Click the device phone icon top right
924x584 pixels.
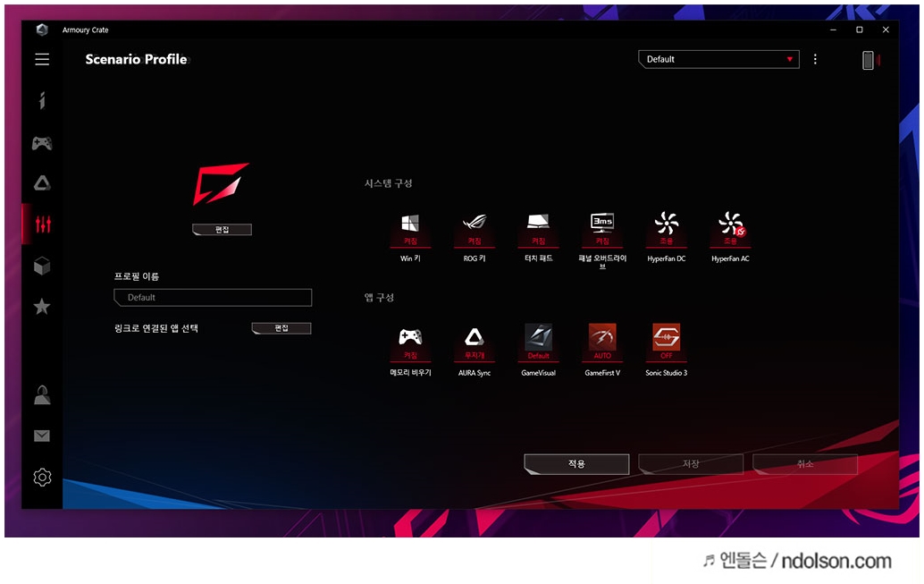tap(868, 60)
